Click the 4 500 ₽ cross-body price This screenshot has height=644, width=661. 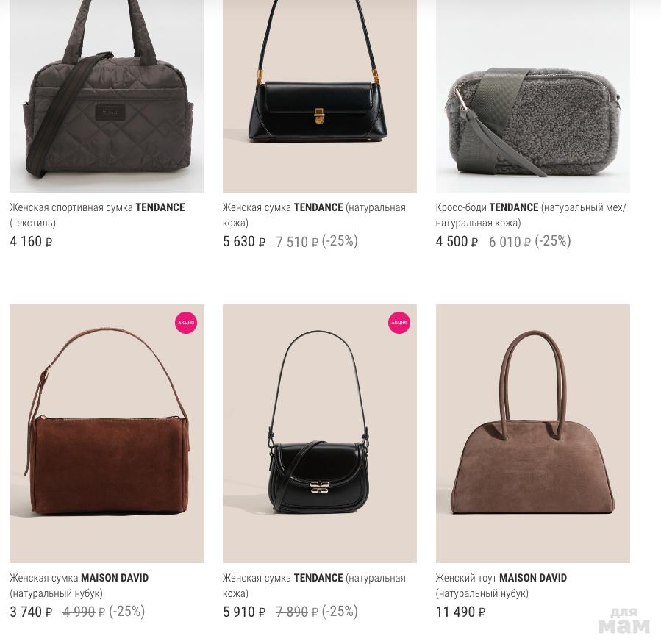point(457,241)
